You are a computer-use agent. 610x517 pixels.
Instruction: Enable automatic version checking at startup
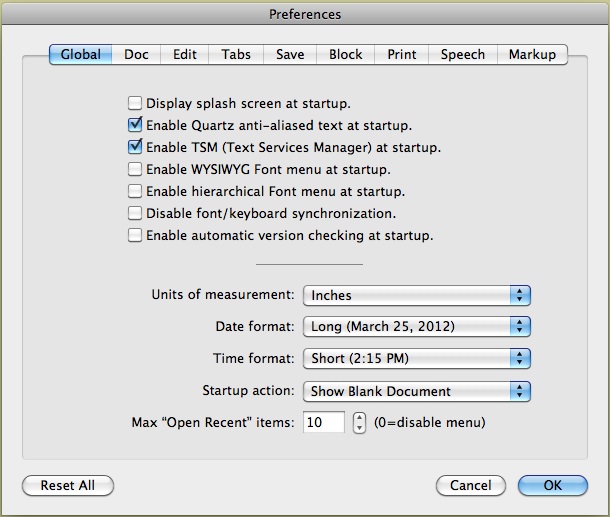click(x=134, y=236)
